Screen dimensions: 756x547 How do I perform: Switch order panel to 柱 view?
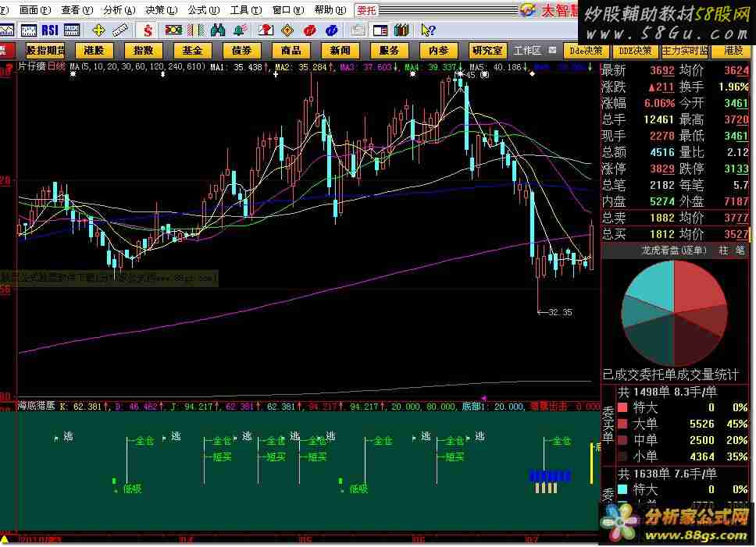pos(722,250)
